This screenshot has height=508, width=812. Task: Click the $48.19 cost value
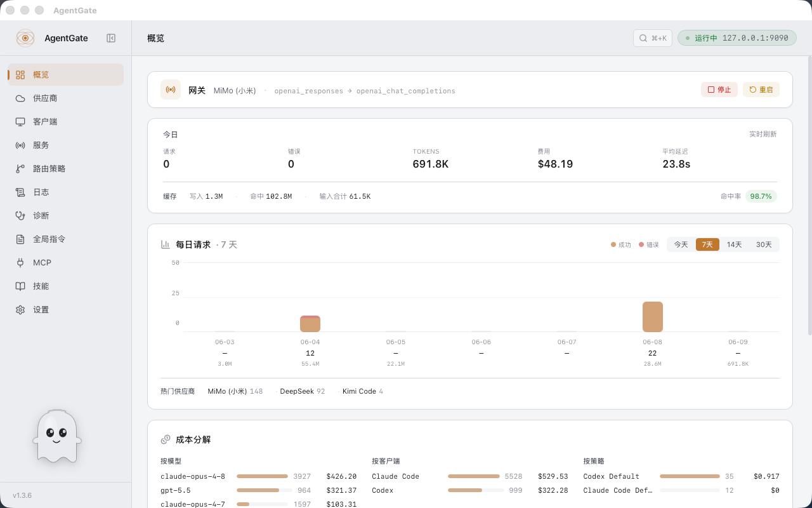(x=555, y=164)
